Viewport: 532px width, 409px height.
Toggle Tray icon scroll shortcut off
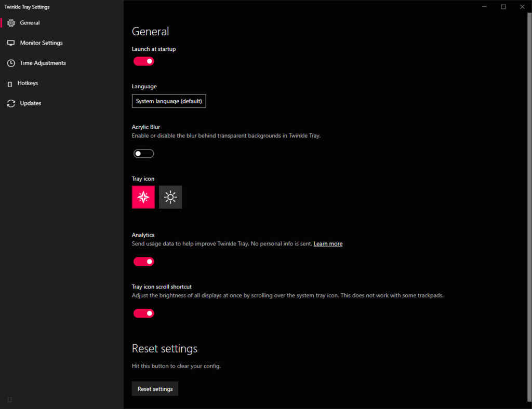point(143,313)
